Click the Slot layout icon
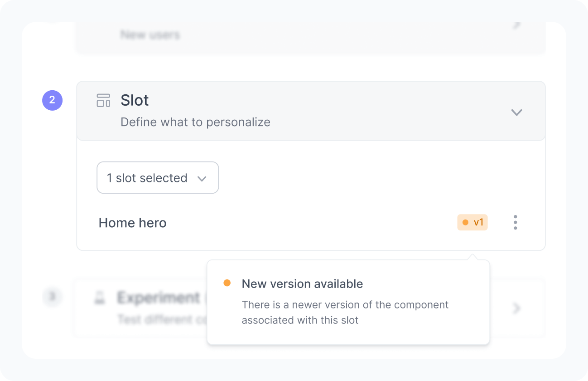 (104, 100)
